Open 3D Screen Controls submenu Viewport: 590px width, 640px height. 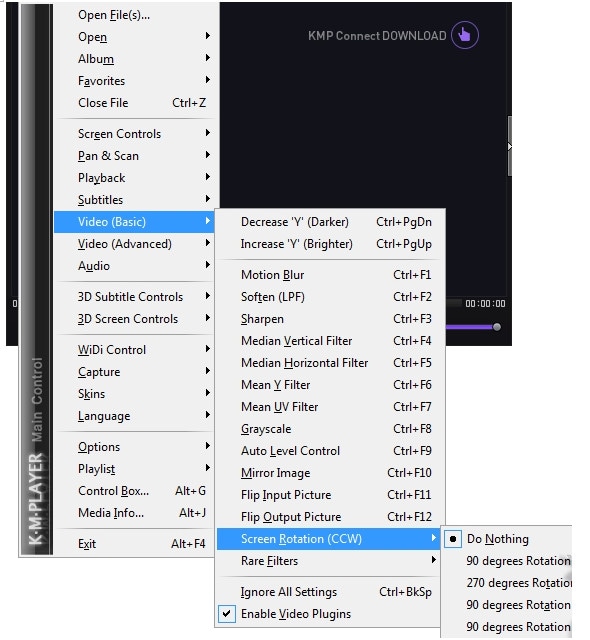pos(134,319)
